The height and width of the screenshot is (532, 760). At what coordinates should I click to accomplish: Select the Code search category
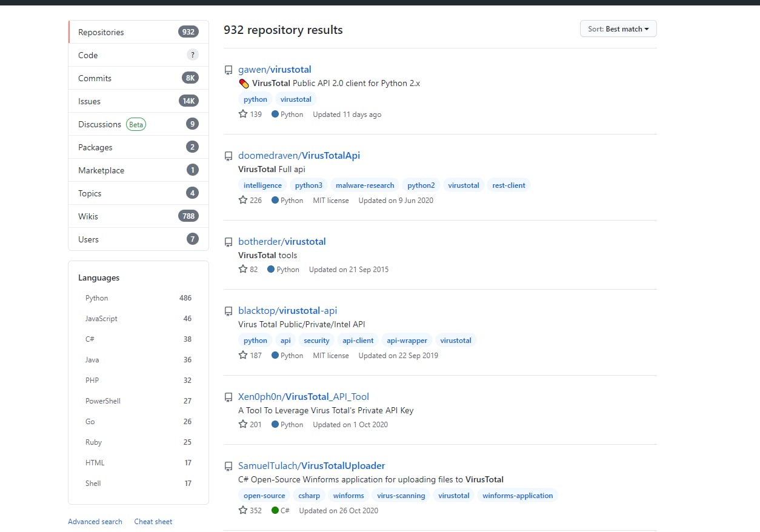coord(138,55)
